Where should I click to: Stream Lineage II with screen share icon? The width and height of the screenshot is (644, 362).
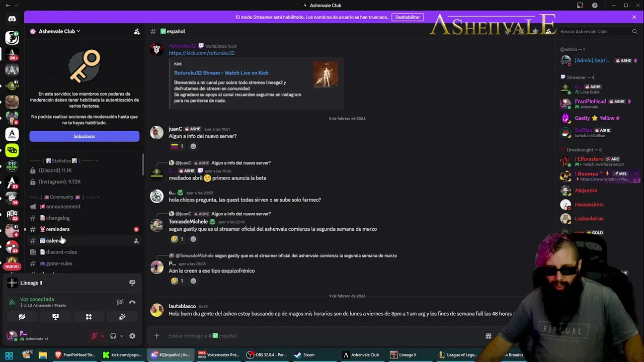pyautogui.click(x=132, y=283)
